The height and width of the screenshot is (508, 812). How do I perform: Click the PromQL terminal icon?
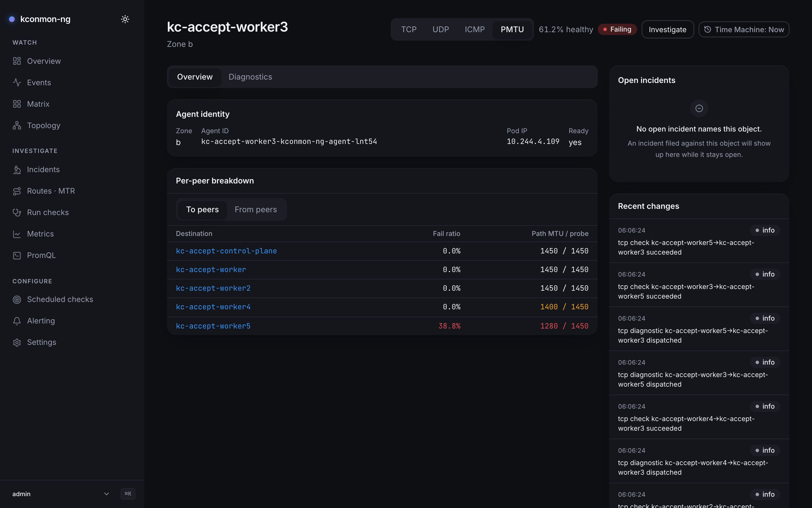[x=17, y=255]
